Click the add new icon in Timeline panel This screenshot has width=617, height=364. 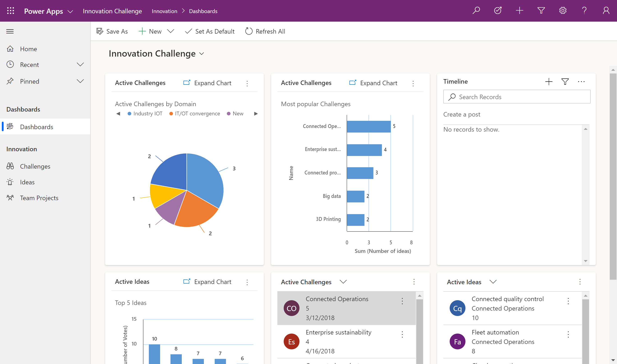(548, 81)
